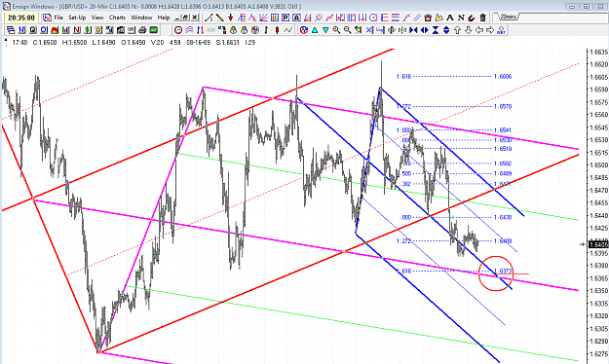This screenshot has width=609, height=364.
Task: Select the trend line draw tool
Action: click(209, 18)
